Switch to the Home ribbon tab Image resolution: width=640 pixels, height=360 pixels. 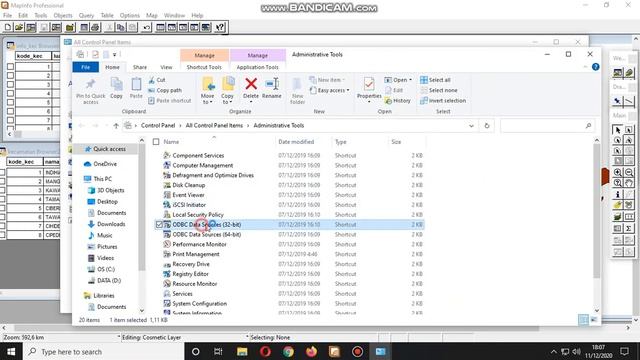[x=112, y=67]
